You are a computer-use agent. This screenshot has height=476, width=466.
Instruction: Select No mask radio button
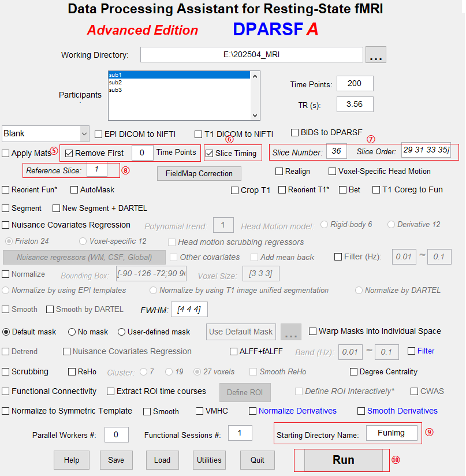pos(72,332)
